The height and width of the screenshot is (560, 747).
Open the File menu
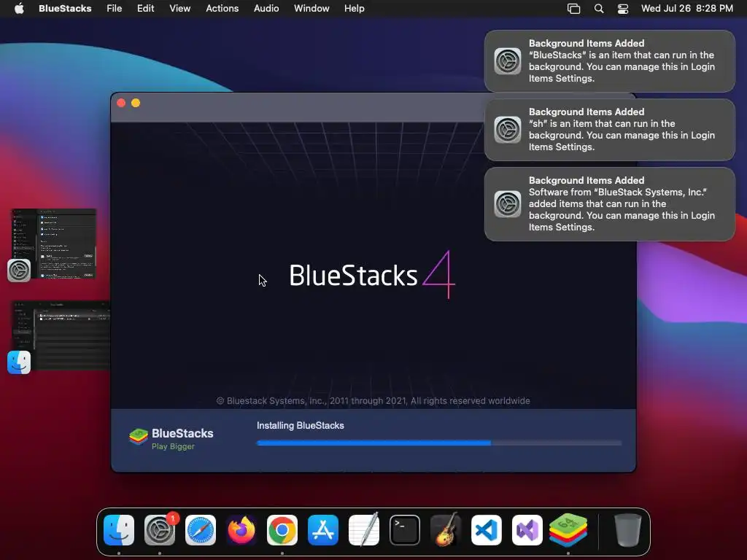pos(115,9)
